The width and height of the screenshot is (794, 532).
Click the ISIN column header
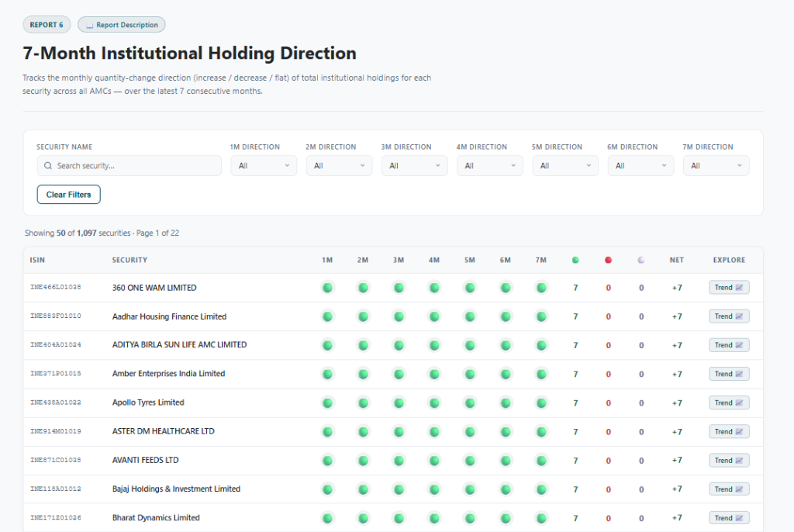(37, 260)
